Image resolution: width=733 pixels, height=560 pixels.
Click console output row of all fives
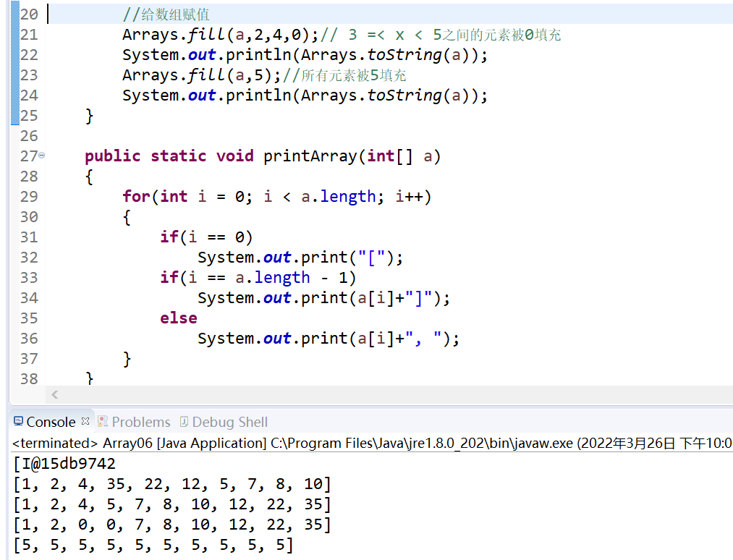[x=154, y=545]
